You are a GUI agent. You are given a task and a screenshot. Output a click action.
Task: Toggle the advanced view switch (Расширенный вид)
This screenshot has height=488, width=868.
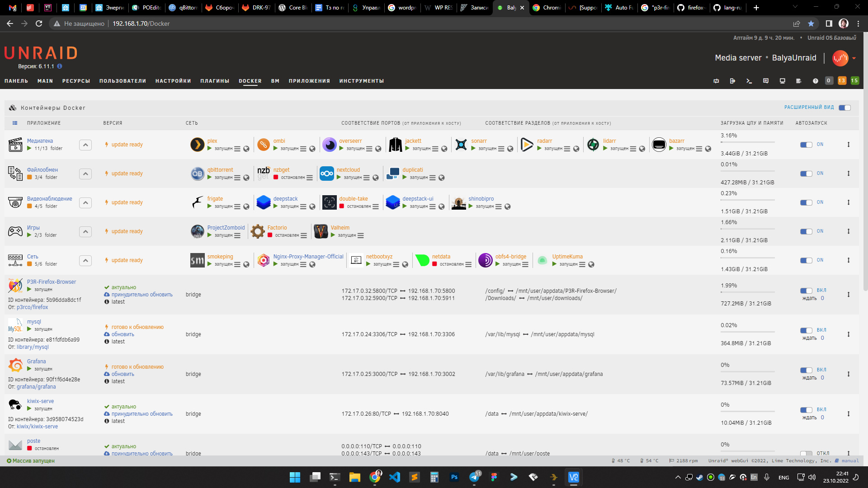[844, 108]
